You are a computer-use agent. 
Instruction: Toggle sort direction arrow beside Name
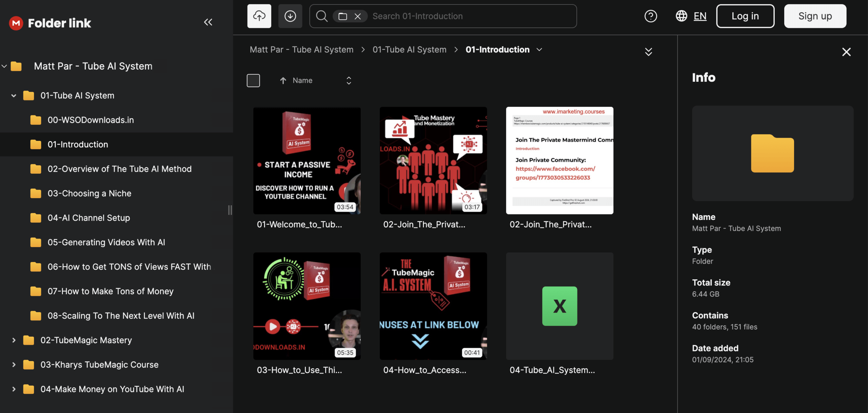[283, 80]
